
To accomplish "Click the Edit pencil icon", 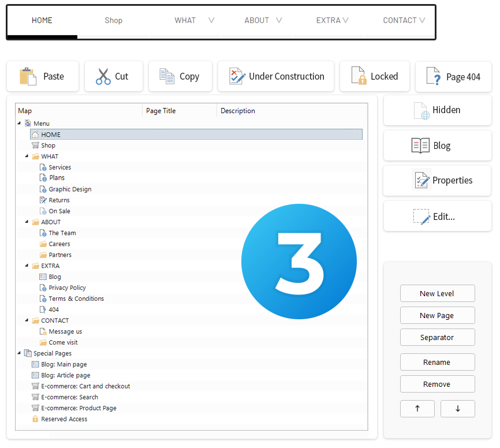I will tap(421, 217).
